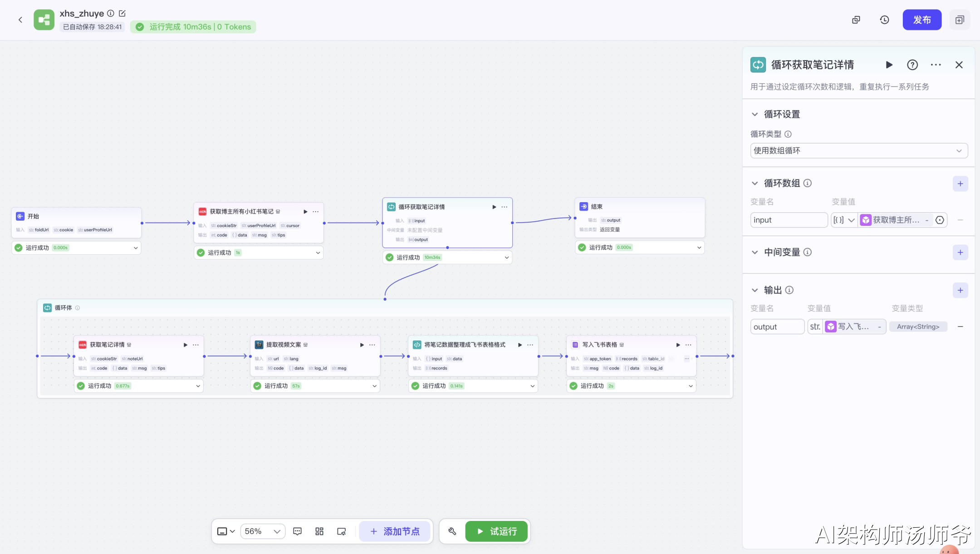
Task: Open the 56% zoom level dropdown
Action: (x=262, y=531)
